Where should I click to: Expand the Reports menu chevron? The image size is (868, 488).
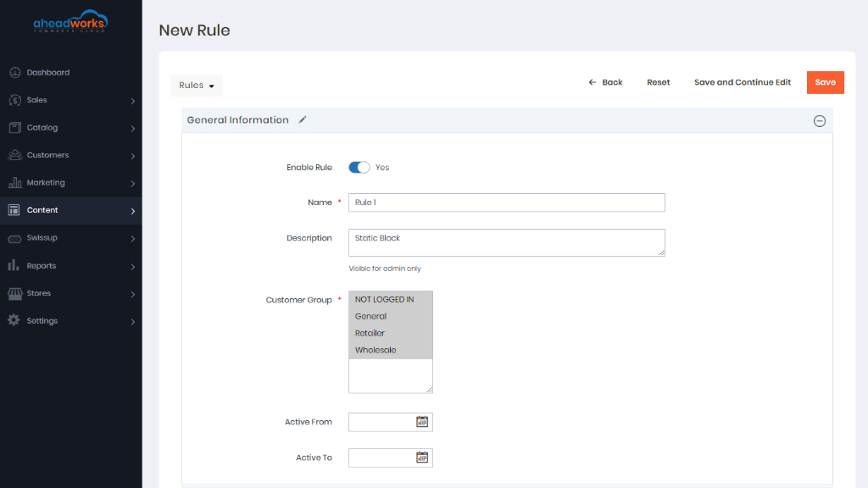point(133,267)
